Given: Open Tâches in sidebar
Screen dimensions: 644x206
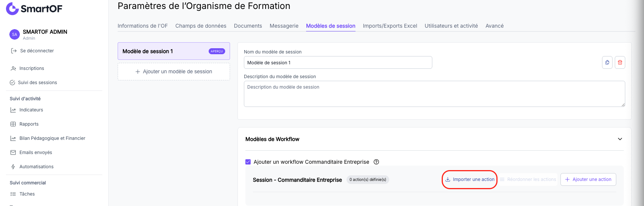Looking at the screenshot, I should [27, 194].
